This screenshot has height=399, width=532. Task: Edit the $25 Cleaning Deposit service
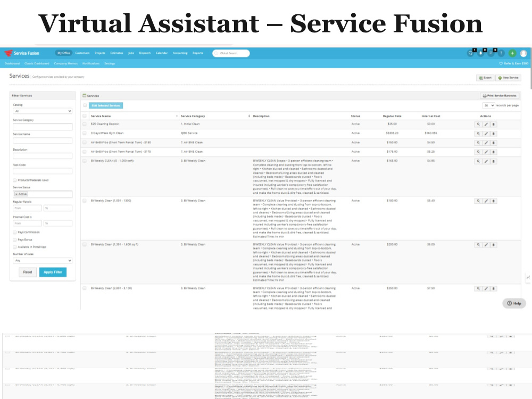[486, 124]
